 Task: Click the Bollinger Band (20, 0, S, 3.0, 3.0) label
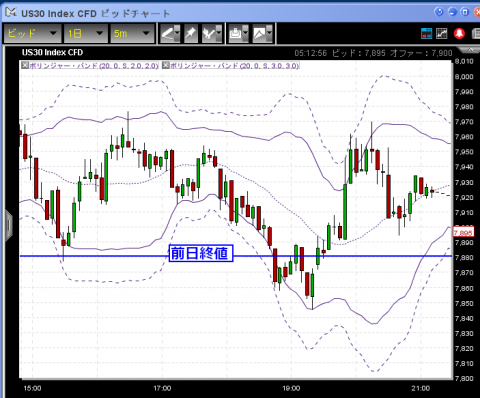click(235, 65)
